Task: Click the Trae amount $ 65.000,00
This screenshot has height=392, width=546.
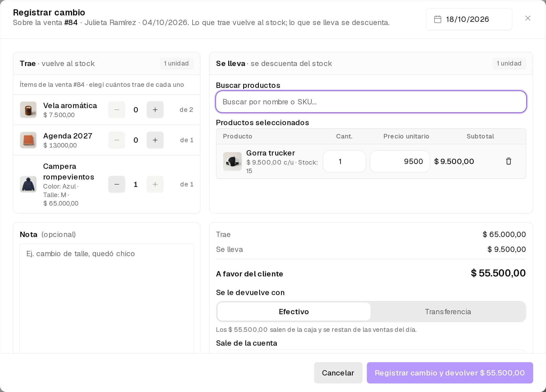Action: [x=504, y=234]
